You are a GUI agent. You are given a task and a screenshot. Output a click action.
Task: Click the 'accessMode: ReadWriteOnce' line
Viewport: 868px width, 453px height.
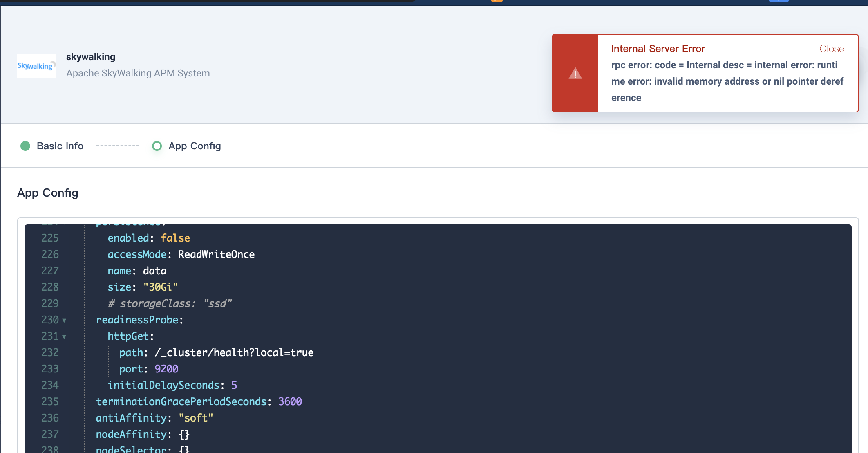coord(181,254)
